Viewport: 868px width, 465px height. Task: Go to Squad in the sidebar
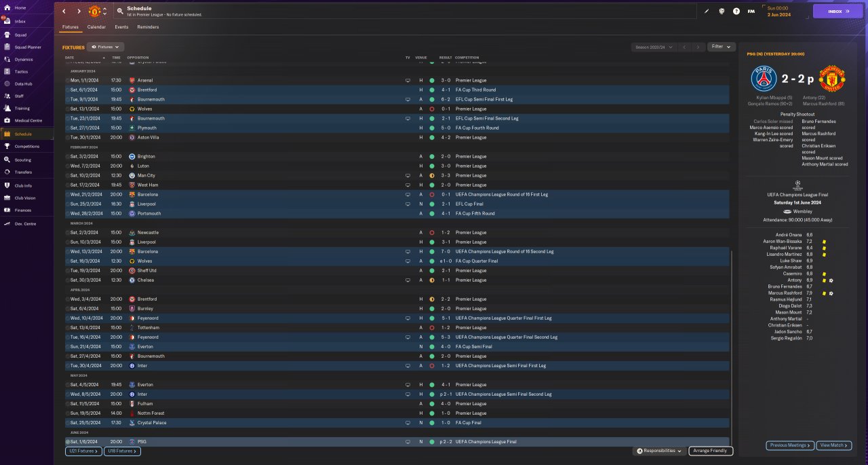(x=20, y=35)
